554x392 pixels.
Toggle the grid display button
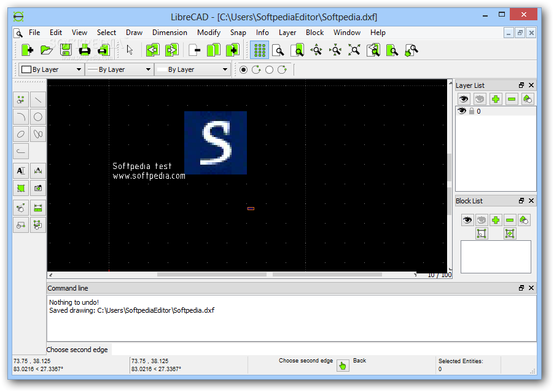click(x=259, y=50)
